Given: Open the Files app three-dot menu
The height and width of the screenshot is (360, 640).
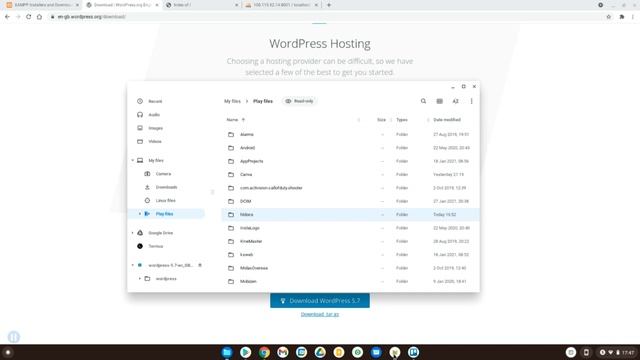Looking at the screenshot, I should [471, 101].
